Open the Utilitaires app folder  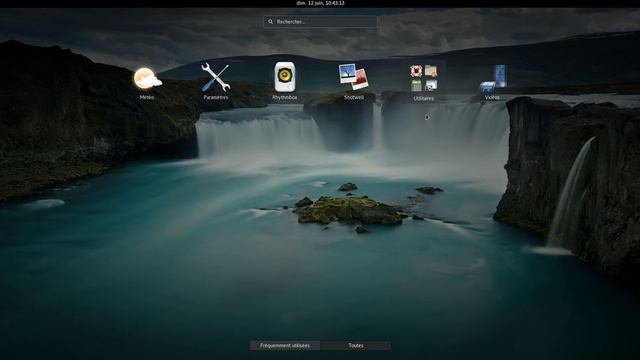tap(423, 81)
